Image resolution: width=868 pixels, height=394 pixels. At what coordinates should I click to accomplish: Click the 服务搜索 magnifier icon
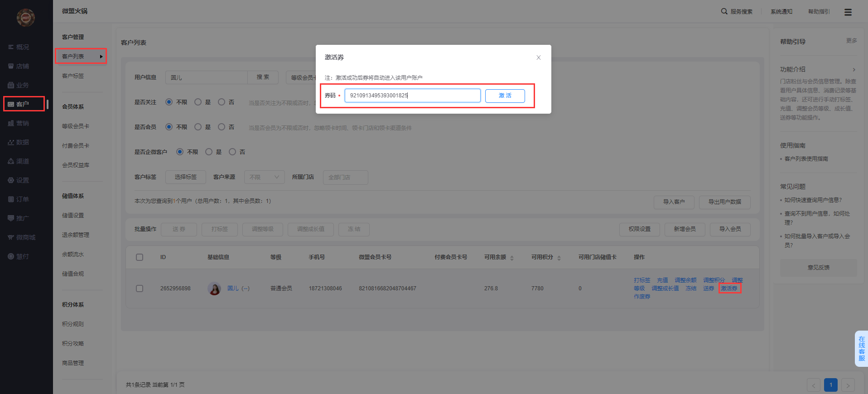click(x=724, y=11)
